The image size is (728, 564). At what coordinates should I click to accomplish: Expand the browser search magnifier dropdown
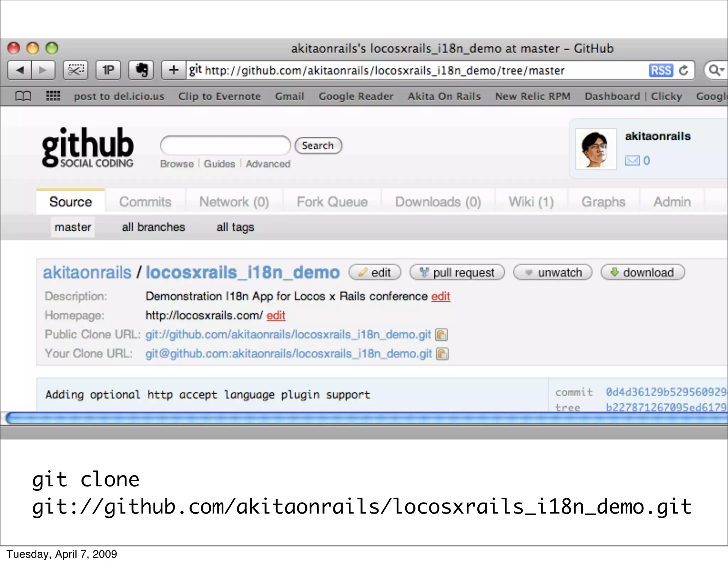coord(716,70)
